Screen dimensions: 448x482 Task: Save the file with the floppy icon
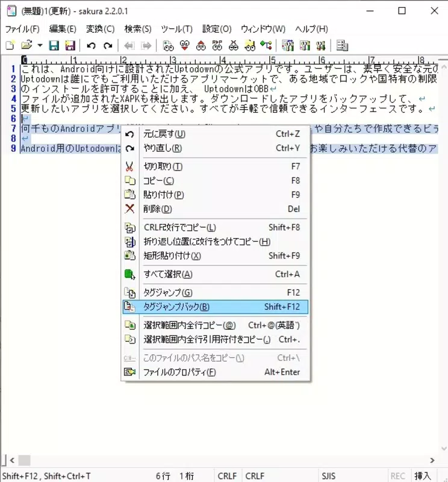click(54, 46)
